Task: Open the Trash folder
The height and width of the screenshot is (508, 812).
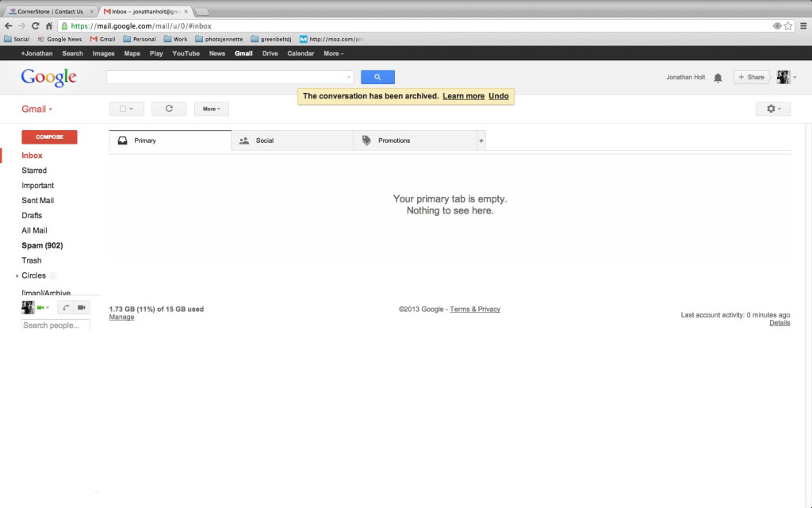Action: pos(32,260)
